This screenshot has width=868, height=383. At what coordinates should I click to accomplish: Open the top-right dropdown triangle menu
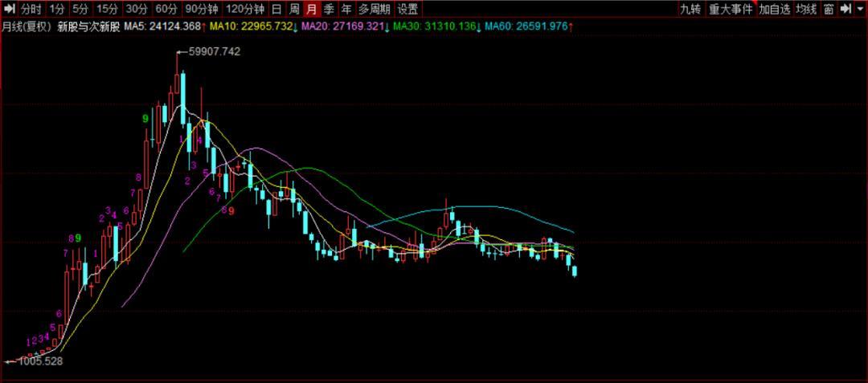point(859,10)
